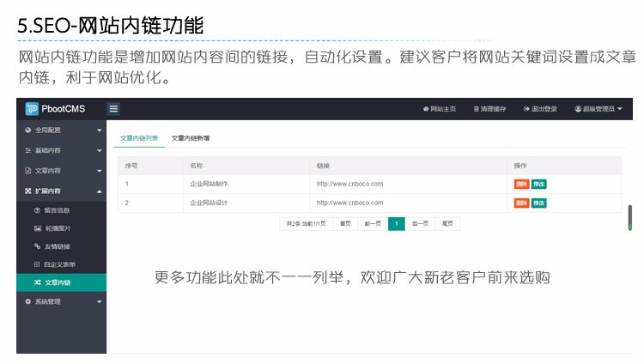Screen dimensions: 644x364
Task: Click 修改 for 企业网站设计 row
Action: (539, 203)
